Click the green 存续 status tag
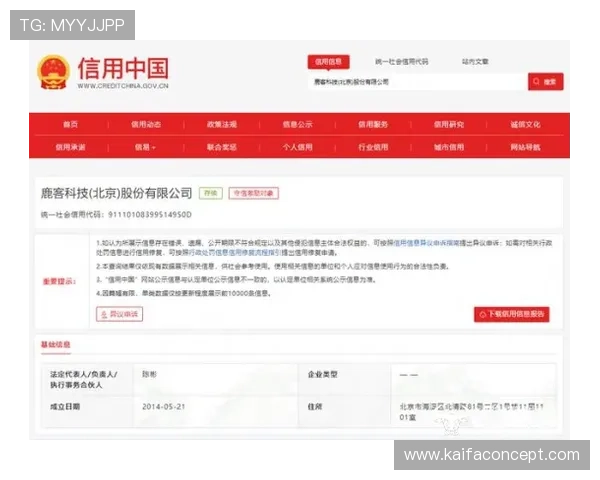Screen dimensions: 600x480 (x=211, y=193)
